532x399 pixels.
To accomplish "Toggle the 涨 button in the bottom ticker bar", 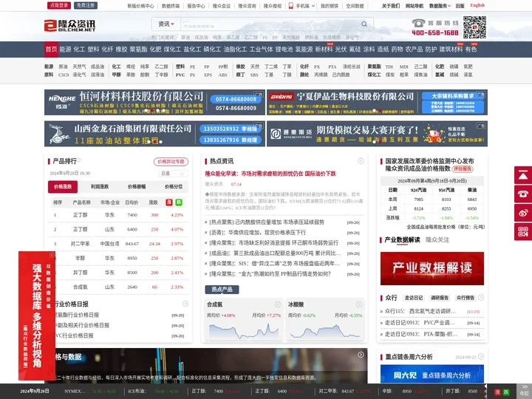I will [497, 392].
